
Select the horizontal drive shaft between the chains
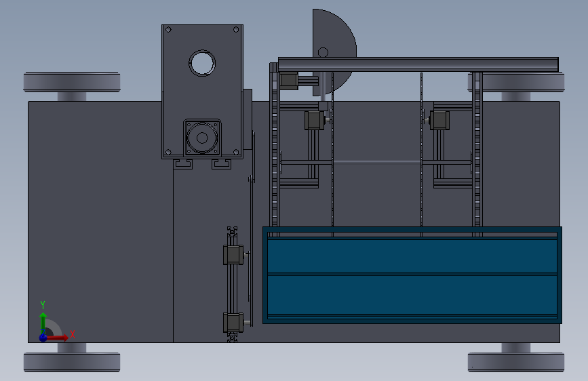point(376,163)
